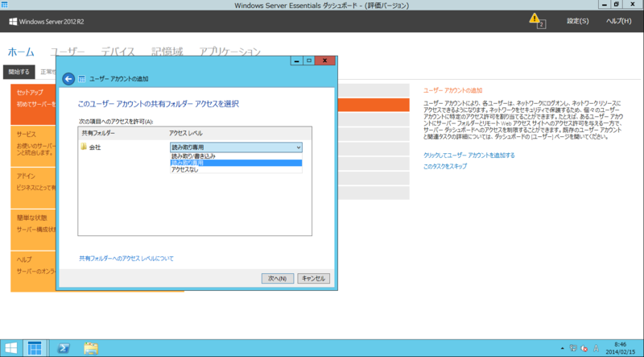The width and height of the screenshot is (644, 357).
Task: Open the 設定(S) menu
Action: click(x=577, y=21)
